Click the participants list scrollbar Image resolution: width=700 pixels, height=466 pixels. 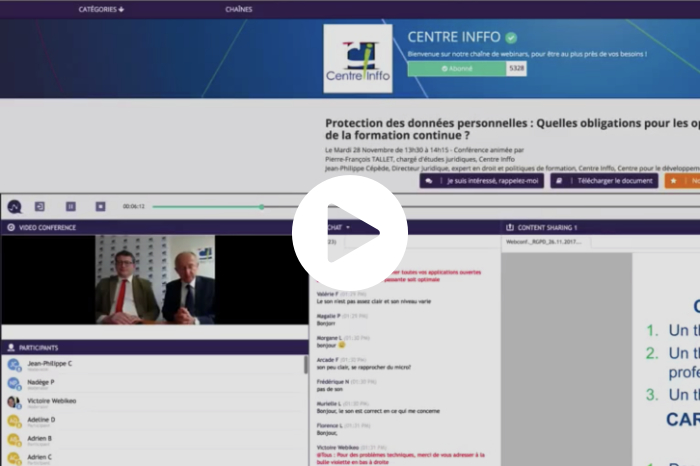pyautogui.click(x=306, y=365)
